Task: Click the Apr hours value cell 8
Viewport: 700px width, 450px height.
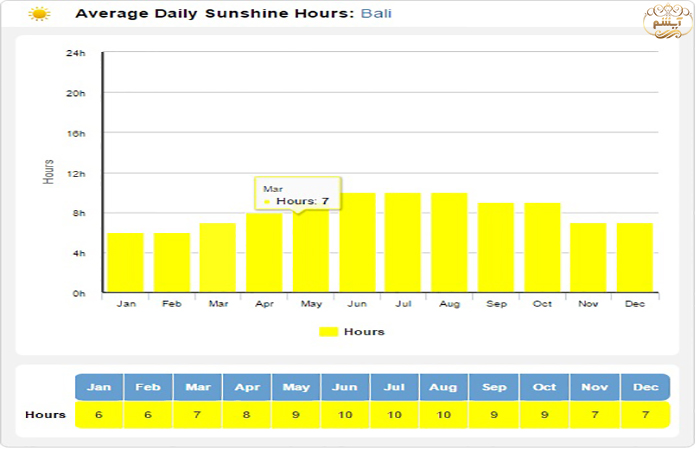Action: (x=247, y=414)
